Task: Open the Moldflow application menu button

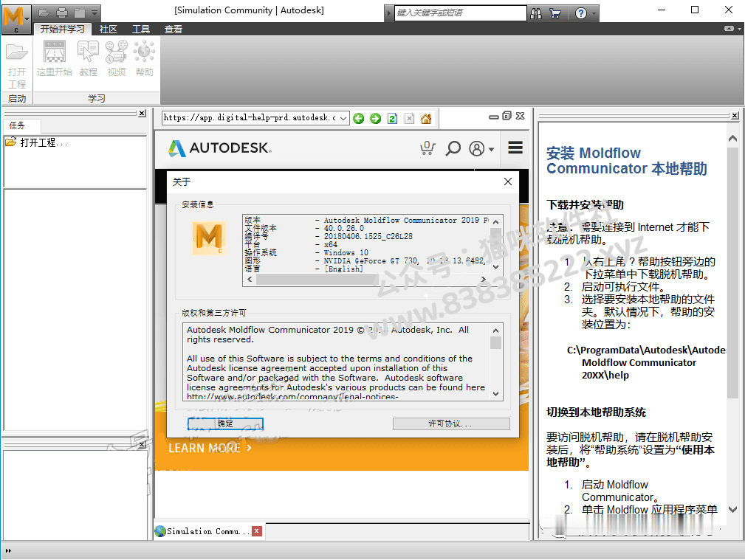Action: (x=17, y=19)
